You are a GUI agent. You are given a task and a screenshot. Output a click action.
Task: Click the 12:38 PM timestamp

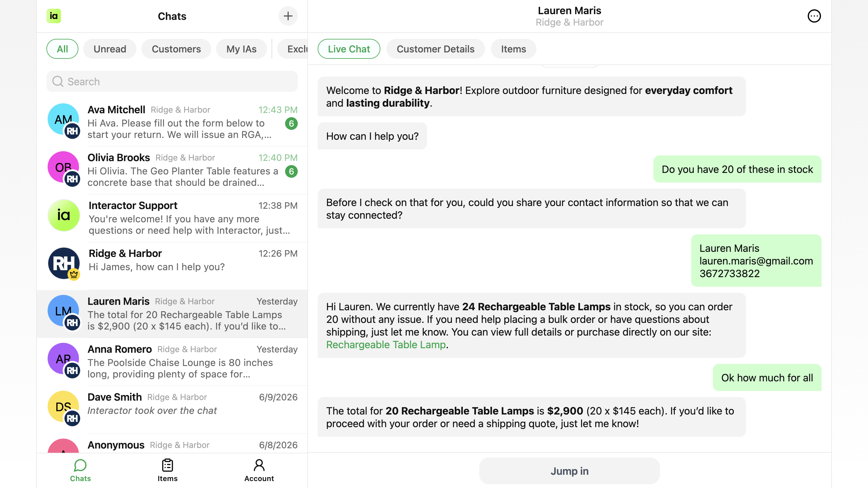[x=278, y=205]
